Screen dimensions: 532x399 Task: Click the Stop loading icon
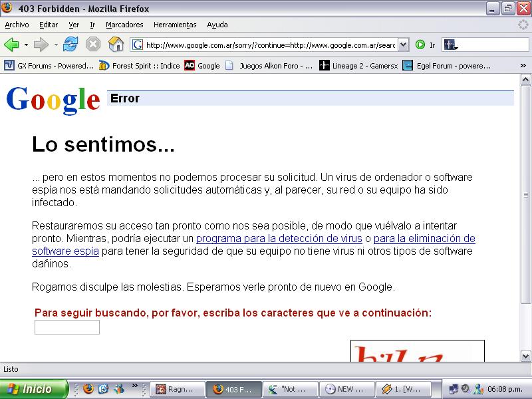(x=93, y=45)
